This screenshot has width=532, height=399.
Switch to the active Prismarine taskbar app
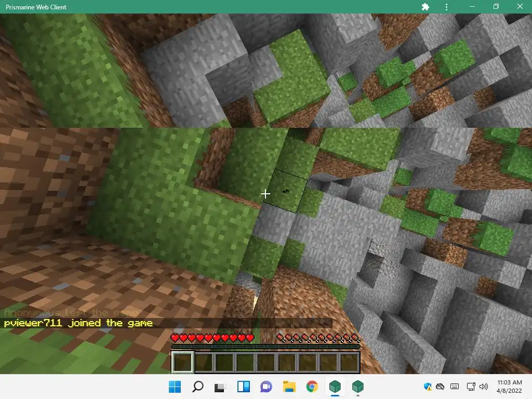335,387
